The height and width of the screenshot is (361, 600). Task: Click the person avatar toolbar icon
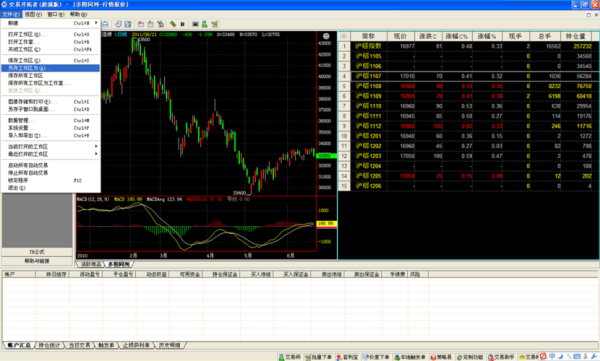click(205, 24)
